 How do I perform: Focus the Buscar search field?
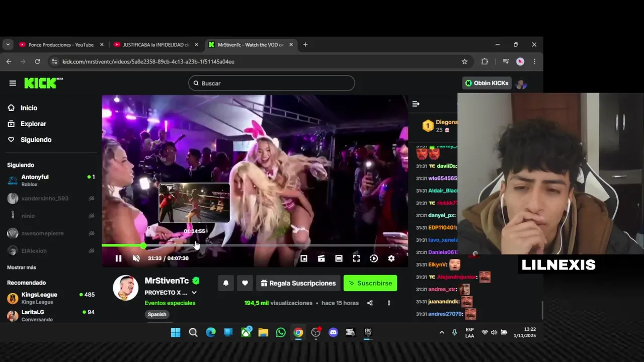coord(272,83)
